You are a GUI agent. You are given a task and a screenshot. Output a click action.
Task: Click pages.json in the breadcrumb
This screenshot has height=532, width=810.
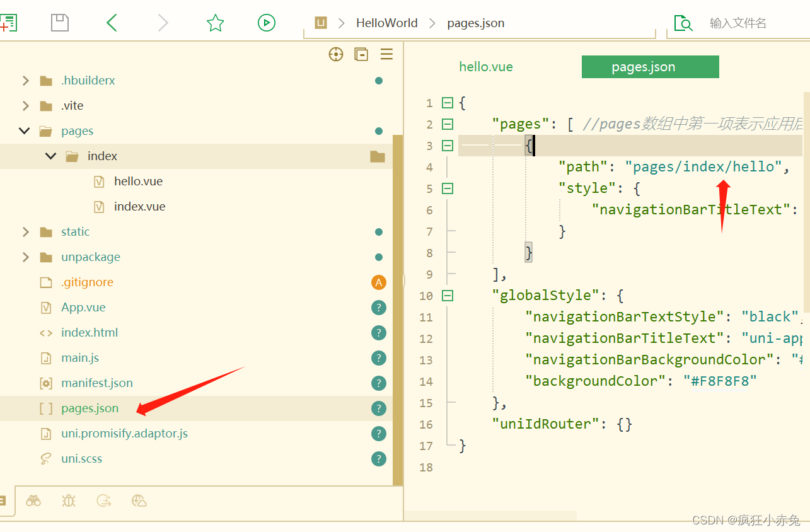476,23
